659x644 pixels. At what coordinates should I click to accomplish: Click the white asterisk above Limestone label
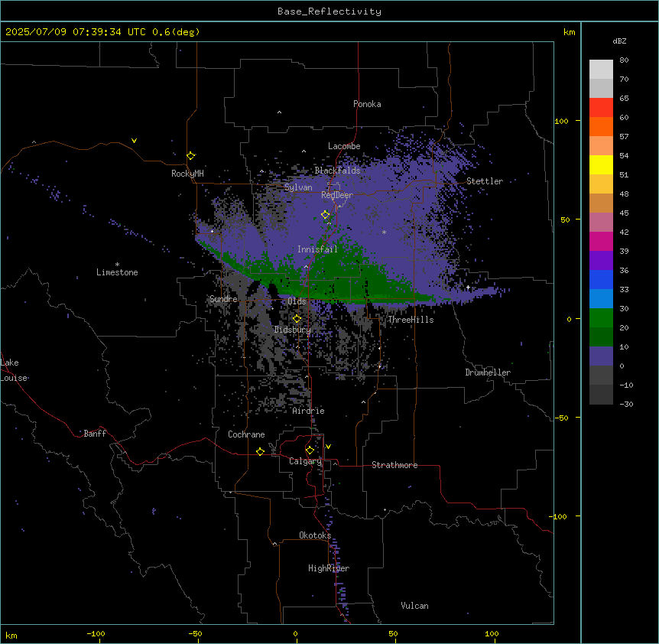coord(117,264)
